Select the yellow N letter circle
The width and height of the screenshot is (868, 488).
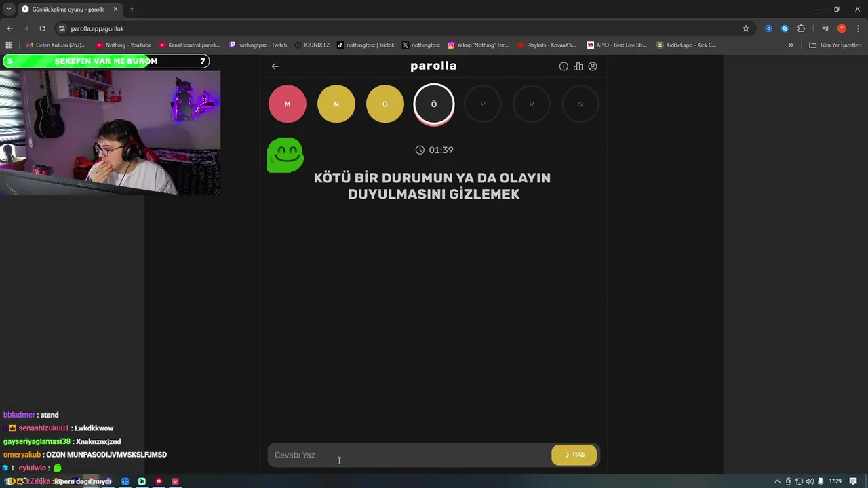(x=336, y=104)
